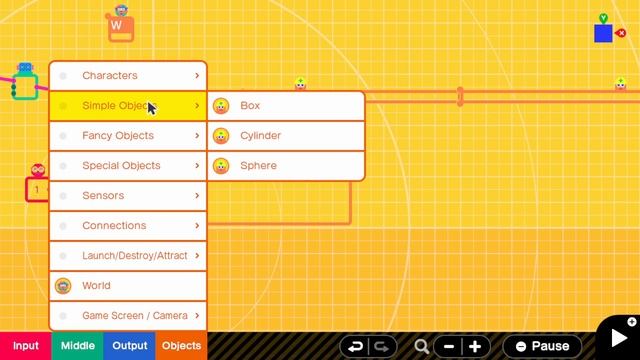
Task: Switch to the Output tab
Action: pos(129,346)
